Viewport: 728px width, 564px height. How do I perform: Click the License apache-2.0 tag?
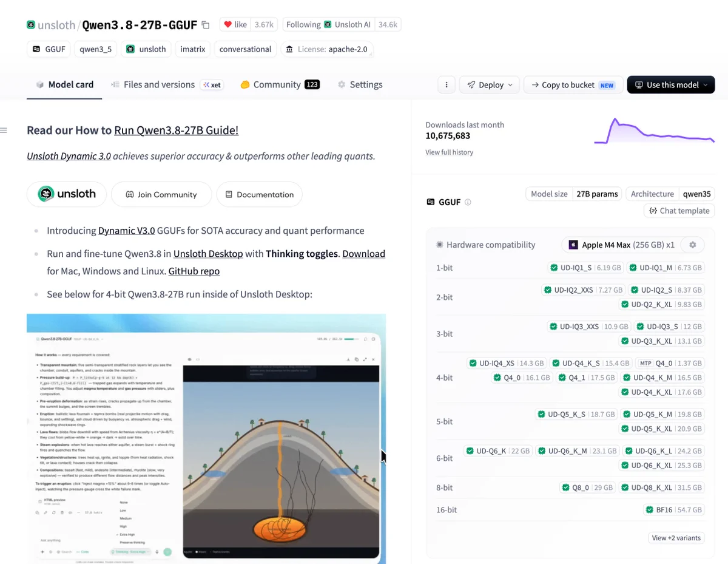pyautogui.click(x=327, y=49)
